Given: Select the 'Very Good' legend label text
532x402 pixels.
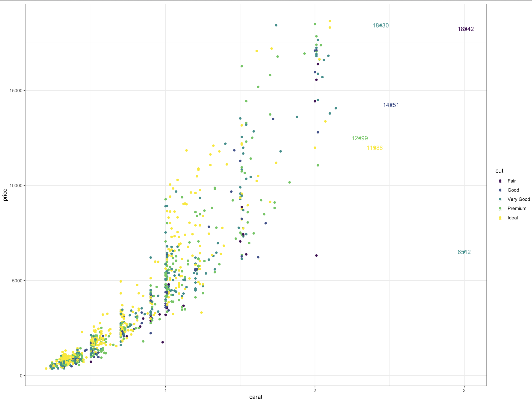Looking at the screenshot, I should (519, 199).
